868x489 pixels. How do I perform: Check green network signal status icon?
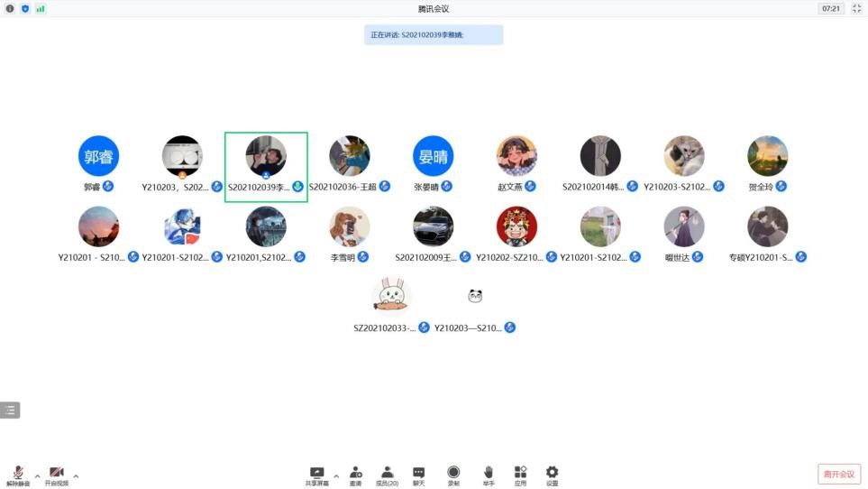tap(41, 8)
